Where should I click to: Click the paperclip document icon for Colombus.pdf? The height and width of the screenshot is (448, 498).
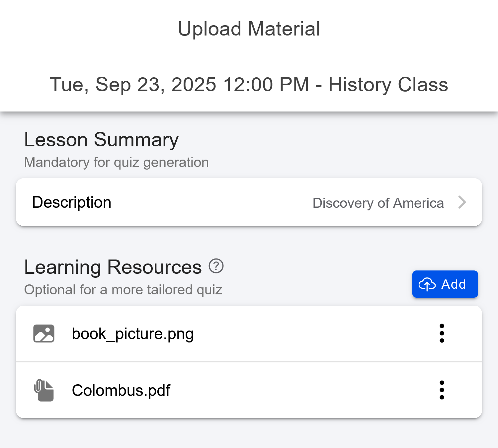tap(44, 390)
